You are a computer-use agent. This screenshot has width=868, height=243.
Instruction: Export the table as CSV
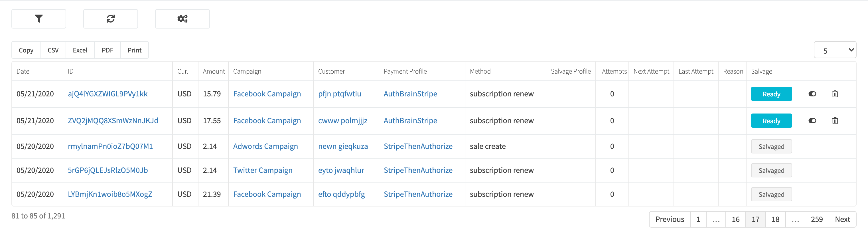point(53,50)
